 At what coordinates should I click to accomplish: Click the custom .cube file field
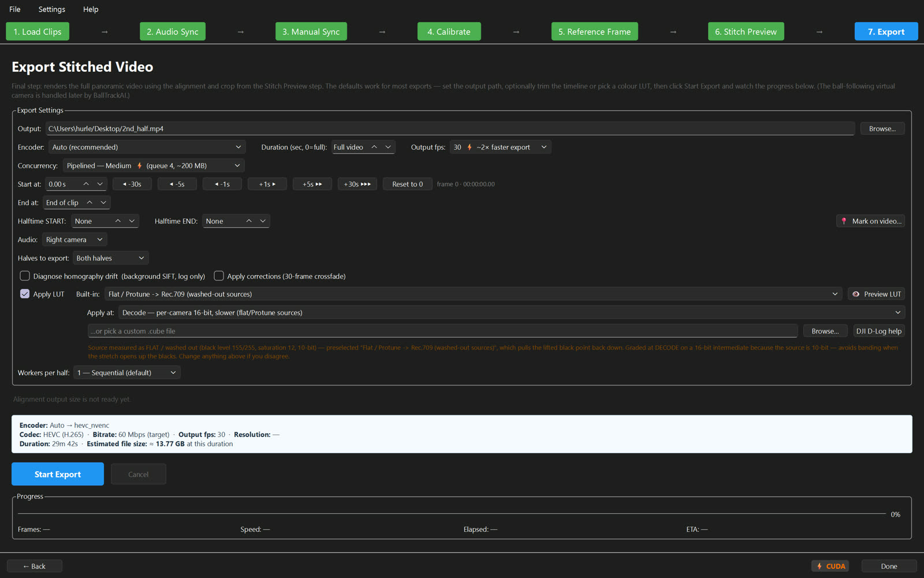tap(442, 331)
